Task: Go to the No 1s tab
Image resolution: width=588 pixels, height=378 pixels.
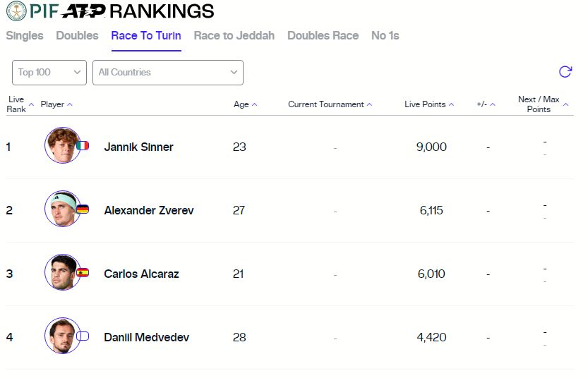Action: coord(385,36)
